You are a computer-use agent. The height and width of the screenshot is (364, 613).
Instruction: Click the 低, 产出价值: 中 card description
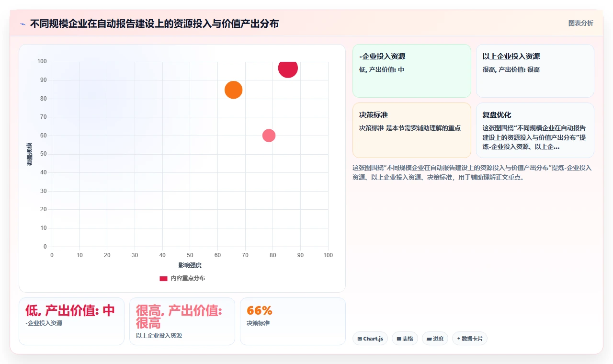point(382,69)
